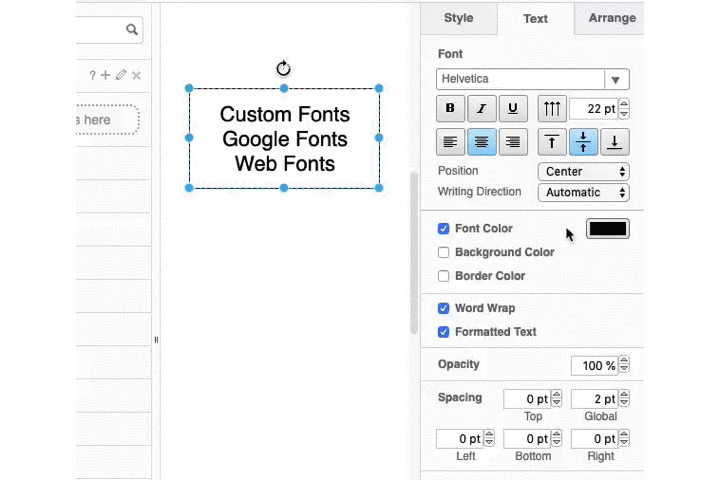Click the canvas vertical scrollbar

click(414, 253)
